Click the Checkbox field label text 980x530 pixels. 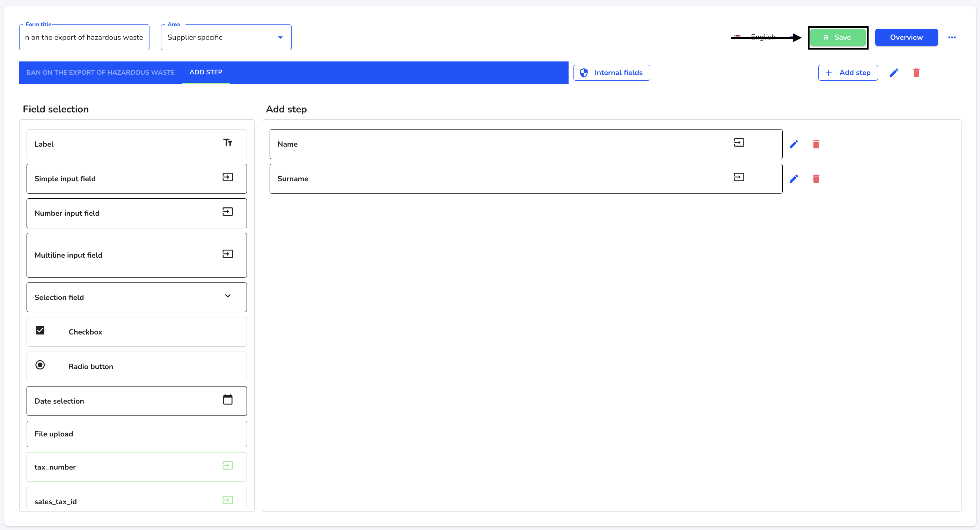pyautogui.click(x=85, y=332)
